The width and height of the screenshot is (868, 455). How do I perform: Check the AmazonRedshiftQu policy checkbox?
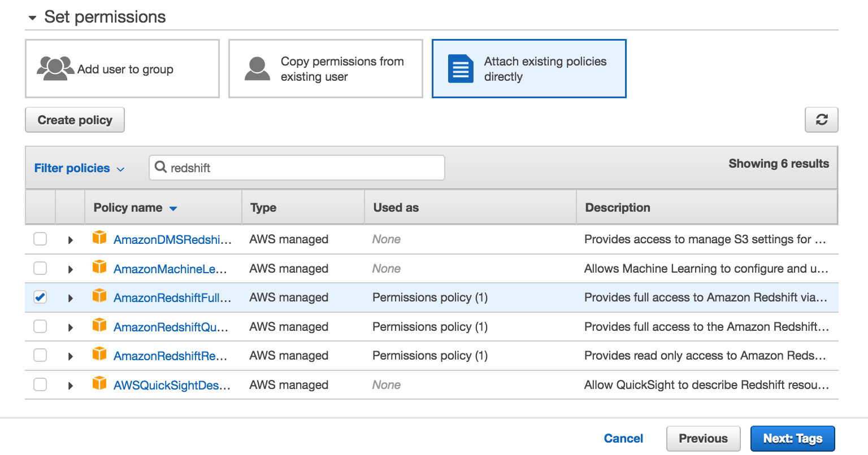tap(40, 326)
